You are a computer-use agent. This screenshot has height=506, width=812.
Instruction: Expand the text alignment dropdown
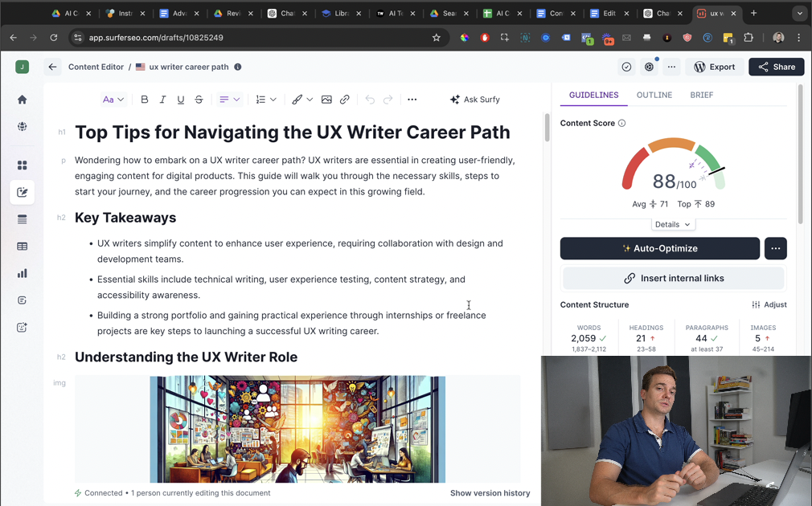pos(230,100)
